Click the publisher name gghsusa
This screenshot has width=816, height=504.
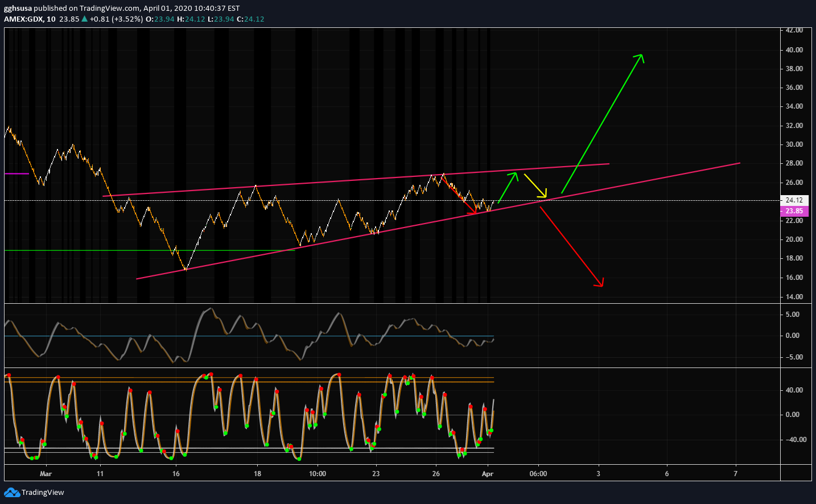tap(18, 9)
